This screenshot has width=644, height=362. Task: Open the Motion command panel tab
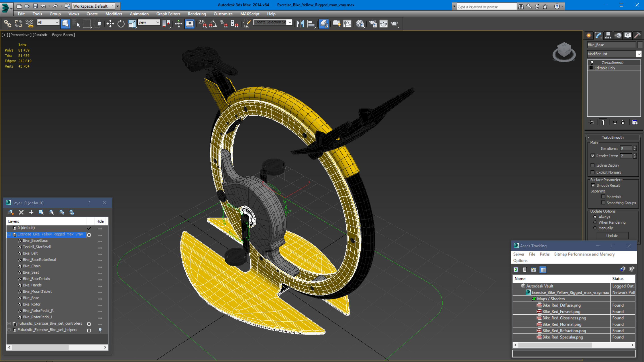[618, 36]
